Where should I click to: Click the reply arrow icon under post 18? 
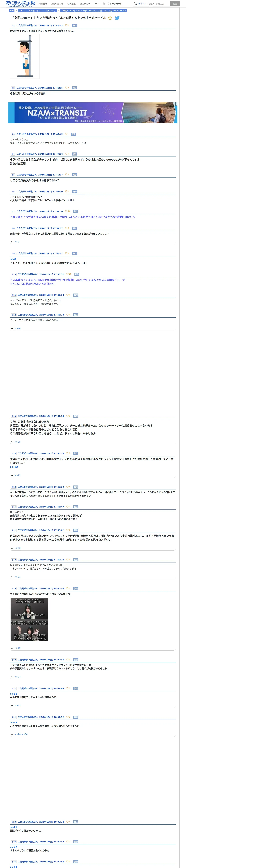12,577
